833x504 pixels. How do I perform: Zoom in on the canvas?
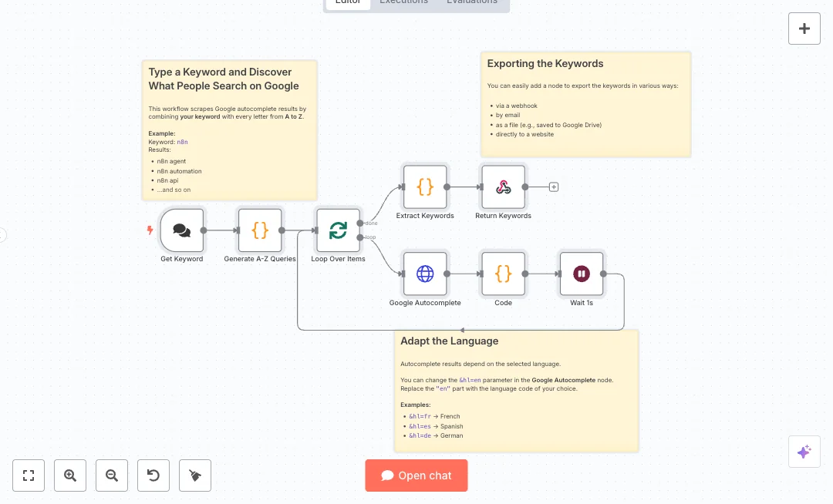point(70,475)
